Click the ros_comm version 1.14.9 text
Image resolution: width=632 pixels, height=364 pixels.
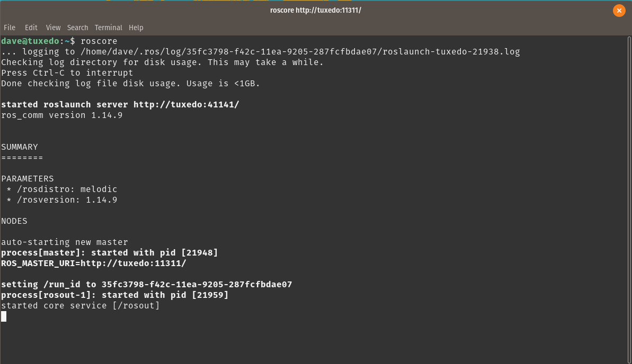pos(61,115)
